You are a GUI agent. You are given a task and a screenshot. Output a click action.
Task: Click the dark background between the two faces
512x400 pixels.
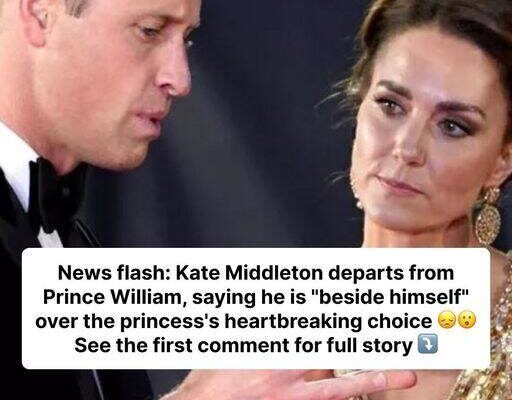point(267,117)
